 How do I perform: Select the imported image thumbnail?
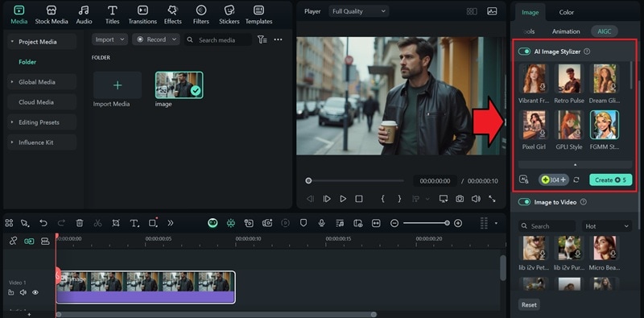(x=179, y=85)
